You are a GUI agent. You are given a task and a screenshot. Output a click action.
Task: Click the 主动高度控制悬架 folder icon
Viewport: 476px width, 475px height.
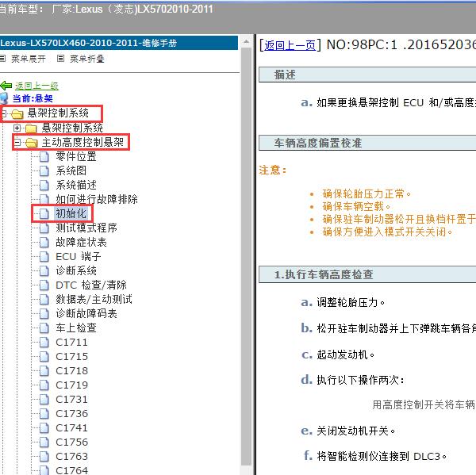[31, 143]
